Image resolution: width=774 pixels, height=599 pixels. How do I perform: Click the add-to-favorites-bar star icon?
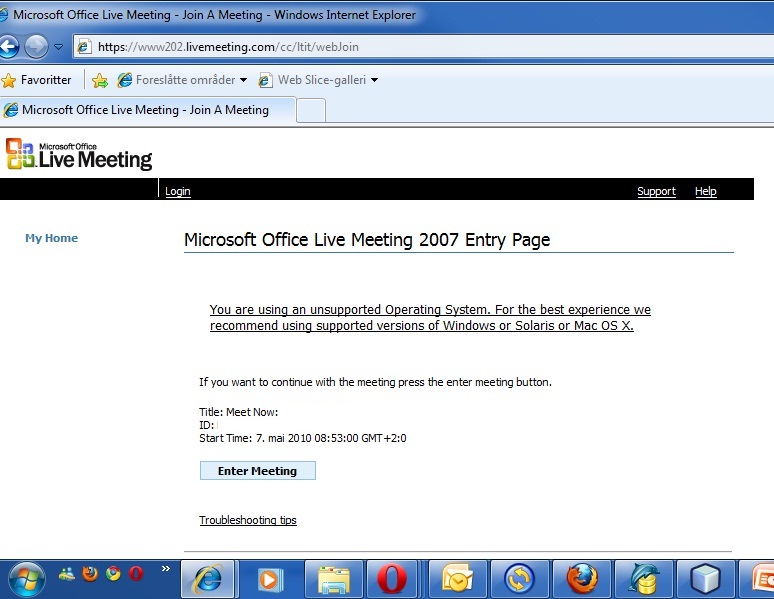(x=100, y=80)
